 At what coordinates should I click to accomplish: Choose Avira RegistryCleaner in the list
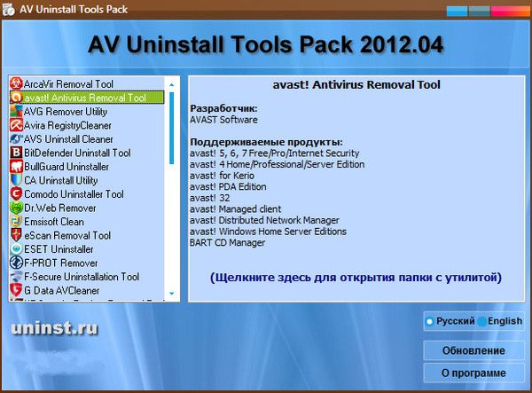(x=87, y=125)
